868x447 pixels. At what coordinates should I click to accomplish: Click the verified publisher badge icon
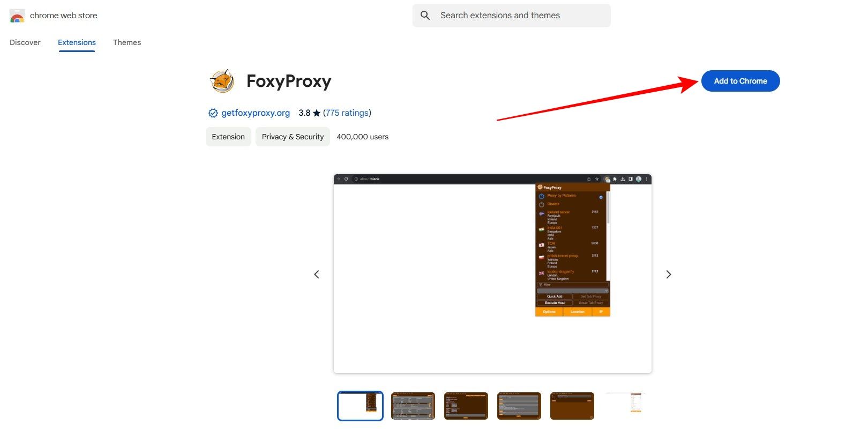point(213,113)
